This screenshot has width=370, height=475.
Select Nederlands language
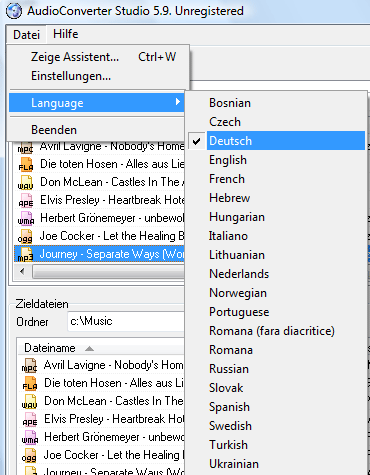277,274
